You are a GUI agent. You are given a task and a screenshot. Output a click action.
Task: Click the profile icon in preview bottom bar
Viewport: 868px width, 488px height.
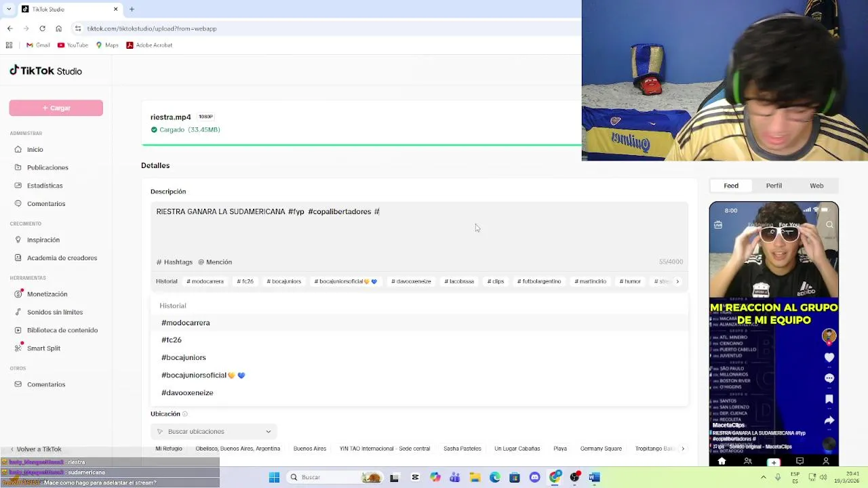click(825, 461)
